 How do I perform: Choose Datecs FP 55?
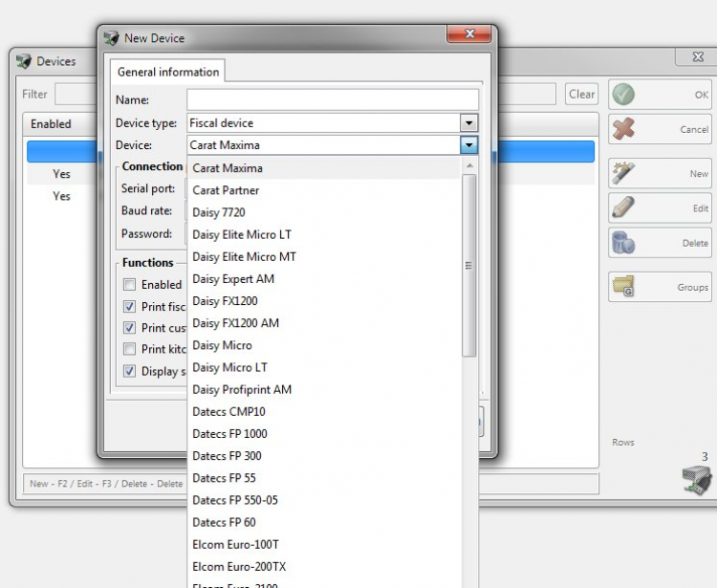(x=323, y=478)
